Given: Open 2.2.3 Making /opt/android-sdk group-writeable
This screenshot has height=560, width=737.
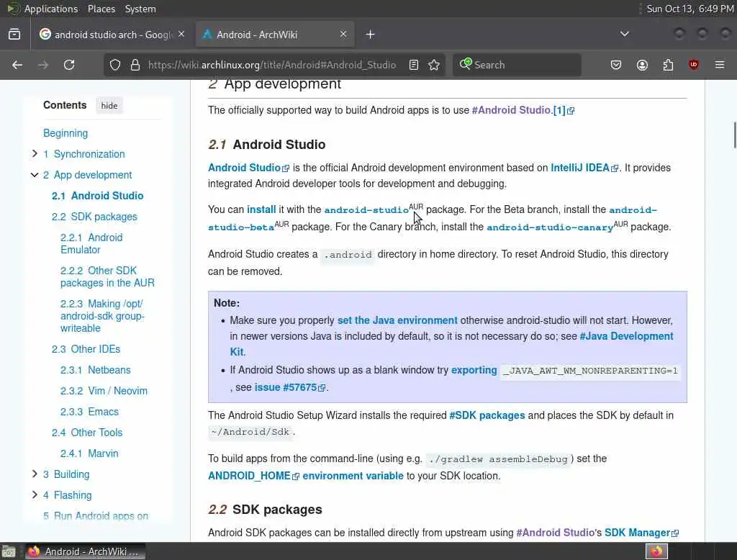Looking at the screenshot, I should tap(102, 315).
